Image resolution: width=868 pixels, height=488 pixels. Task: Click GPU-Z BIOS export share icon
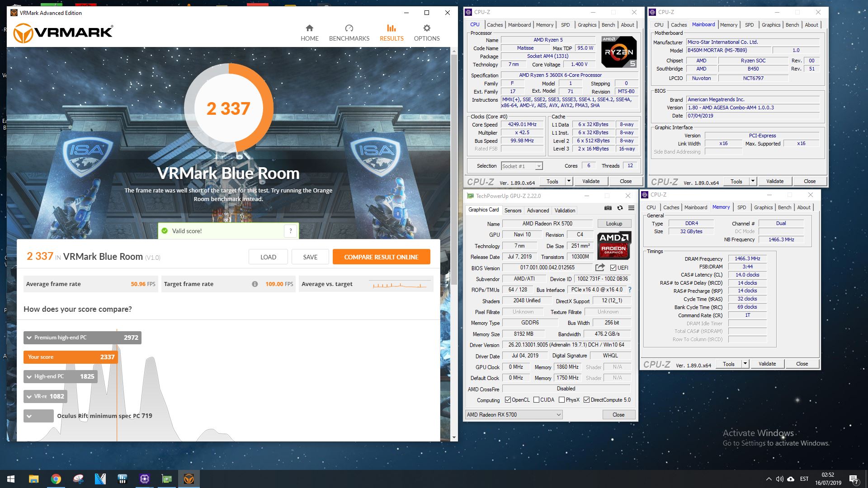[x=600, y=267]
